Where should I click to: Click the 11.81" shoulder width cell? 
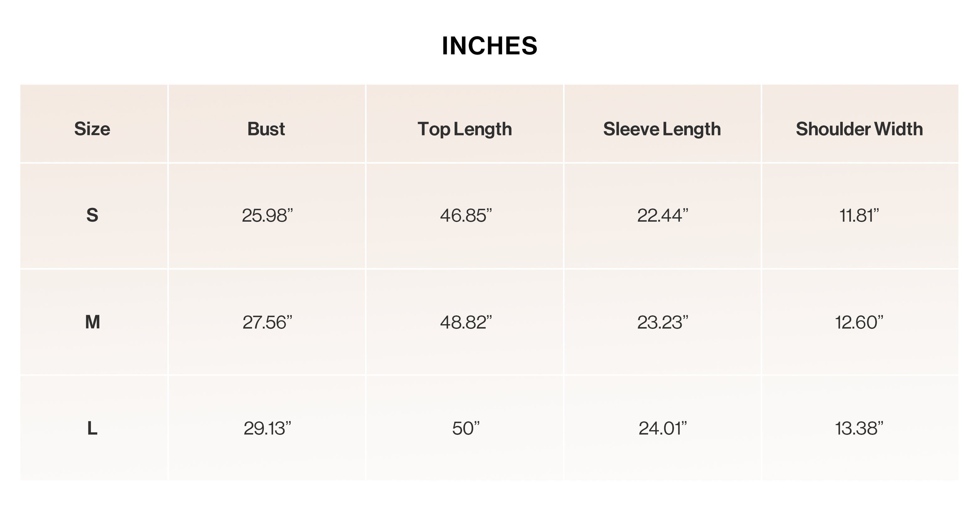point(859,215)
